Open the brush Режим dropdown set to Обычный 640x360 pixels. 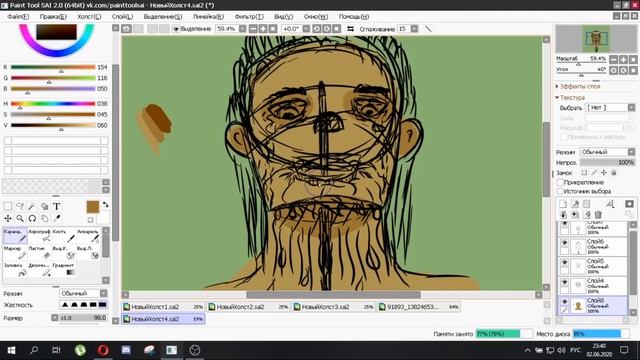(x=83, y=293)
